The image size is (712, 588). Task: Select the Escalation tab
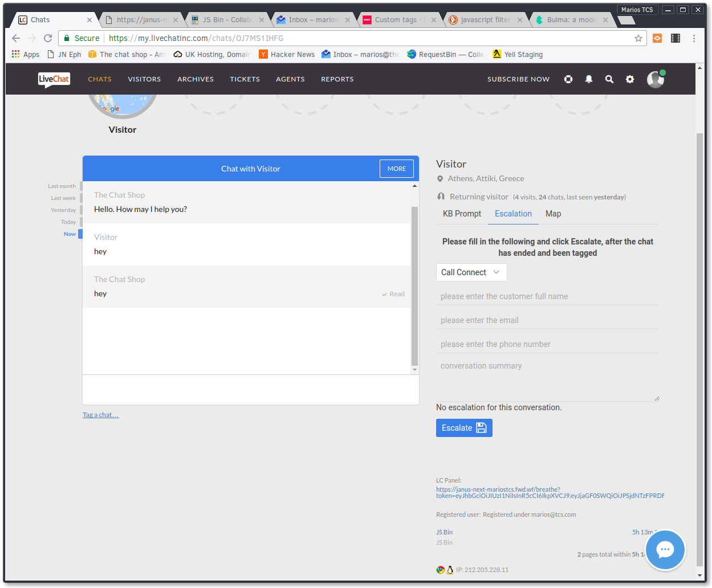(513, 214)
